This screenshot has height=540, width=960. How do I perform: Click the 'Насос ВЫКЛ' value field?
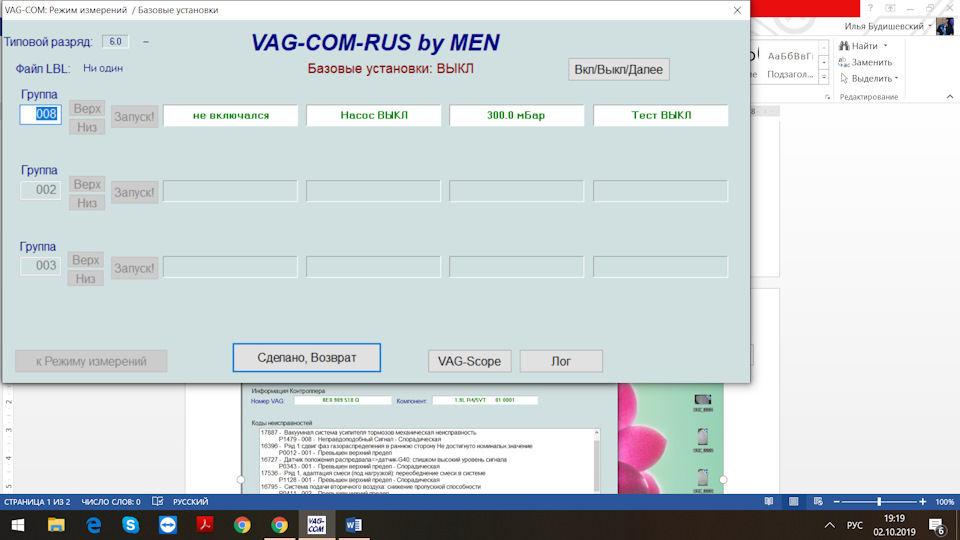click(373, 115)
